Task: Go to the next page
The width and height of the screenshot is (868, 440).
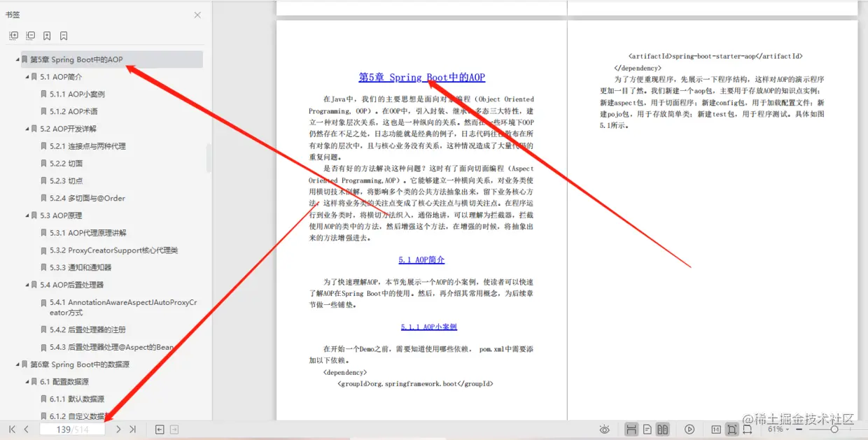Action: [x=118, y=430]
